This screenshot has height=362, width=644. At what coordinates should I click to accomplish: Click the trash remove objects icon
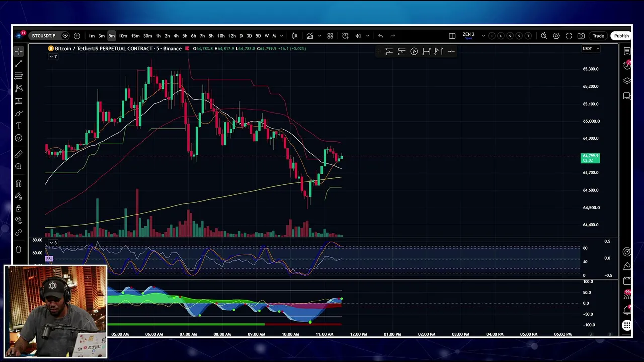(19, 249)
